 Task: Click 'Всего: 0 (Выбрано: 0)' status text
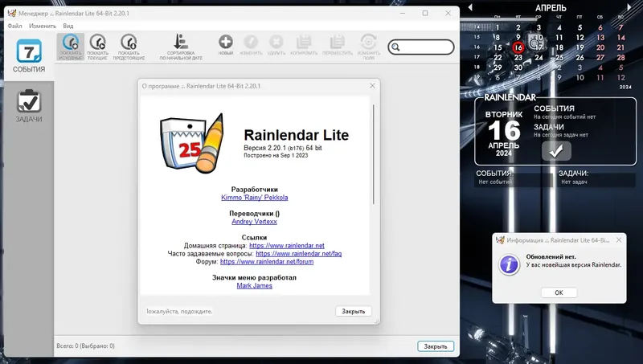pos(86,346)
